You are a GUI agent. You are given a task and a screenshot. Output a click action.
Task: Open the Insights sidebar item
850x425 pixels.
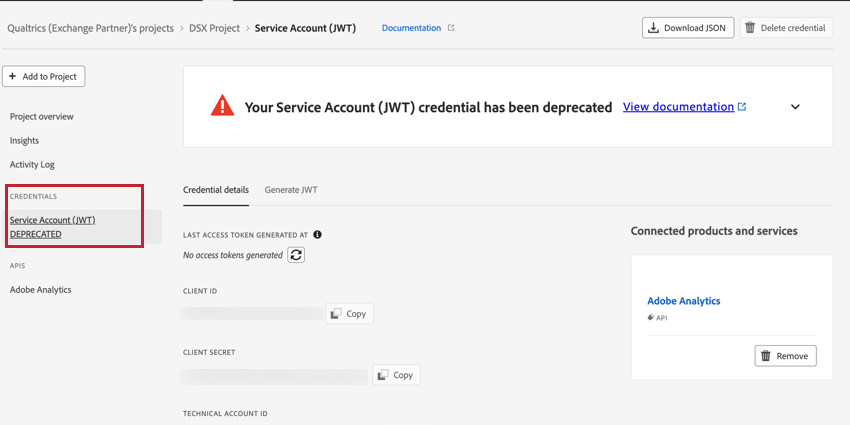click(x=25, y=141)
